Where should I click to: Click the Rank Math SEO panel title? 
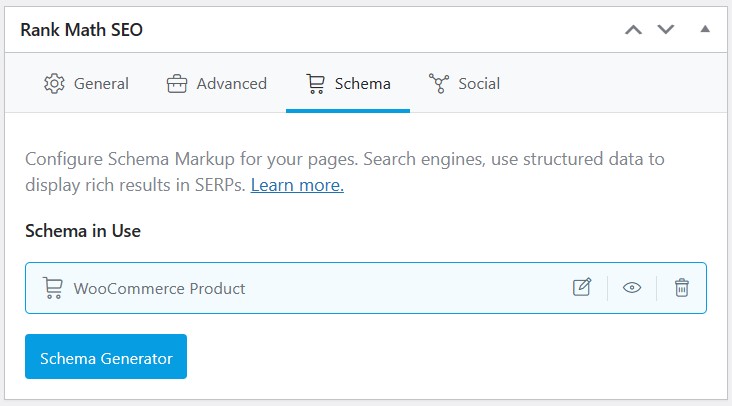coord(82,30)
